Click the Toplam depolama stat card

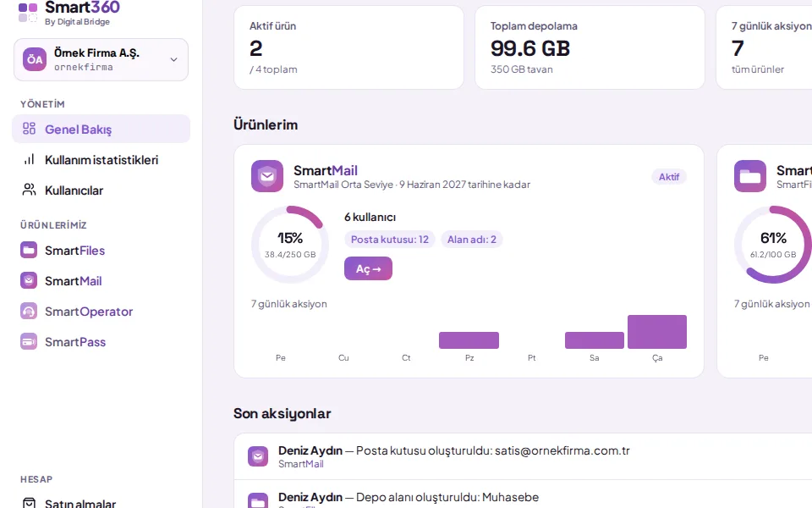(x=590, y=47)
